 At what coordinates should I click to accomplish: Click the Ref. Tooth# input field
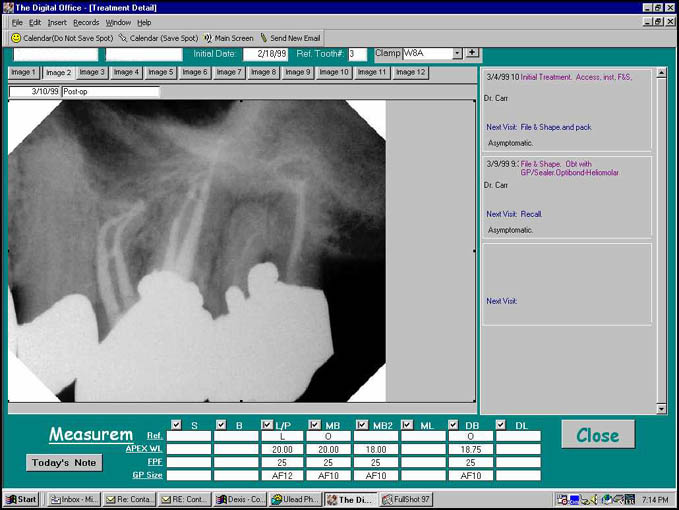coord(357,53)
